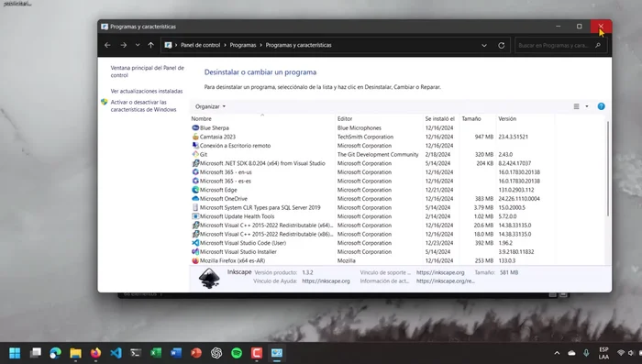This screenshot has width=642, height=364.
Task: Select the Microsoft Edge icon in list
Action: 195,190
